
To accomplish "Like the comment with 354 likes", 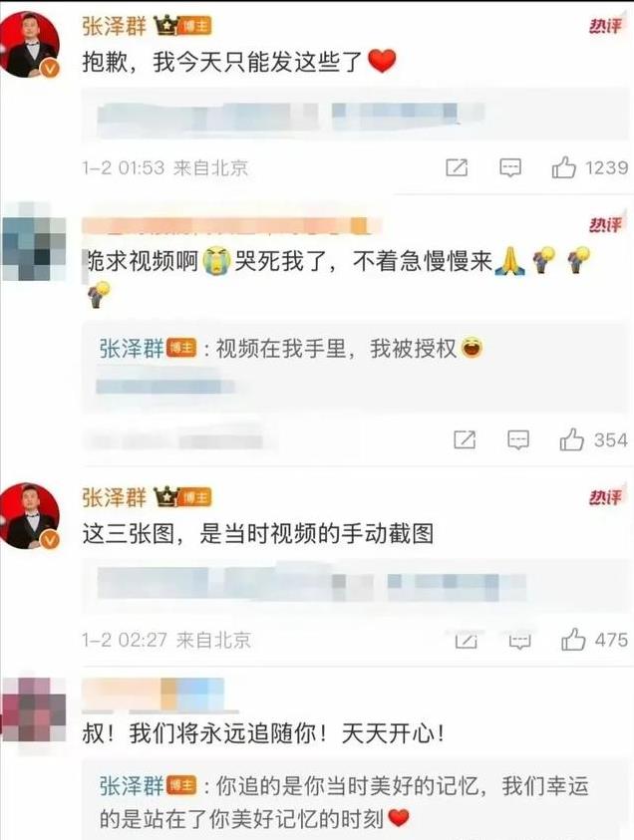I will [x=571, y=439].
